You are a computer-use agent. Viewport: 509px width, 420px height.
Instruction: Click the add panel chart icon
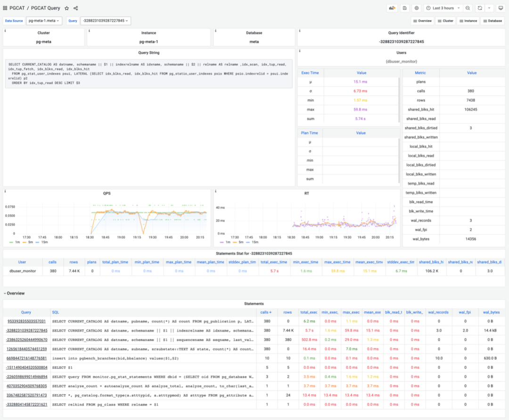[x=393, y=8]
